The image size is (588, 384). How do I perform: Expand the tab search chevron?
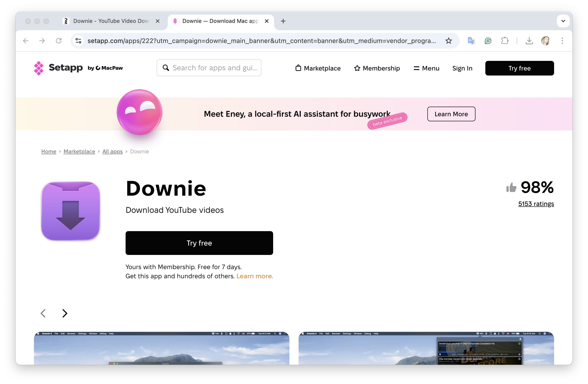(x=563, y=21)
